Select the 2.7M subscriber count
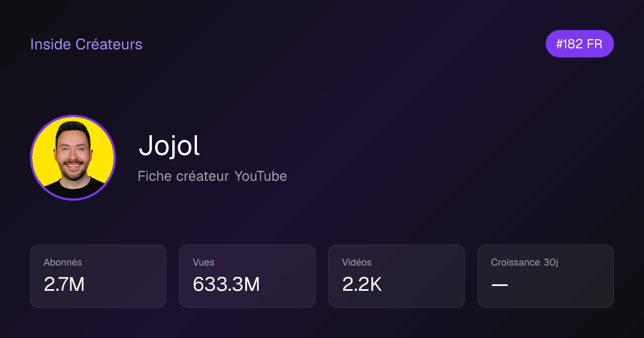Image resolution: width=644 pixels, height=338 pixels. [x=64, y=284]
